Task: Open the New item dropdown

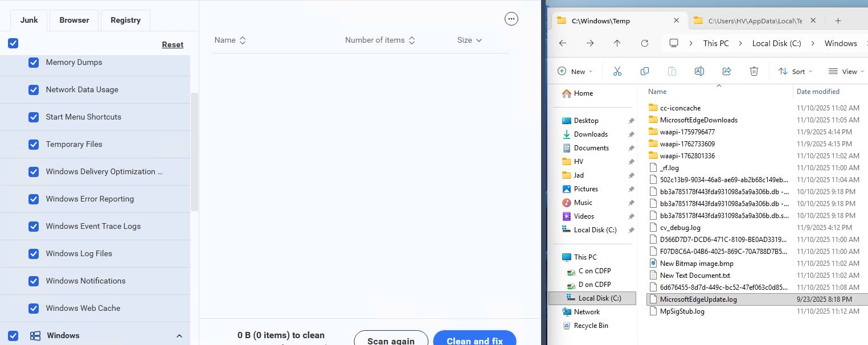Action: [575, 71]
